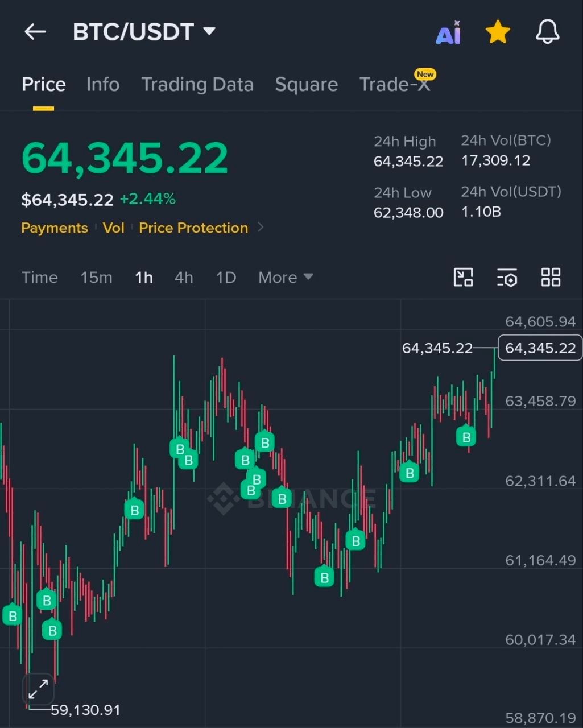
Task: Open chart indicator settings icon
Action: 507,278
